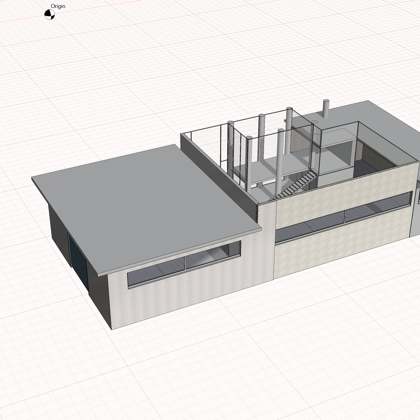The height and width of the screenshot is (420, 420).
Task: Select the large flat roof of left building
Action: (147, 205)
